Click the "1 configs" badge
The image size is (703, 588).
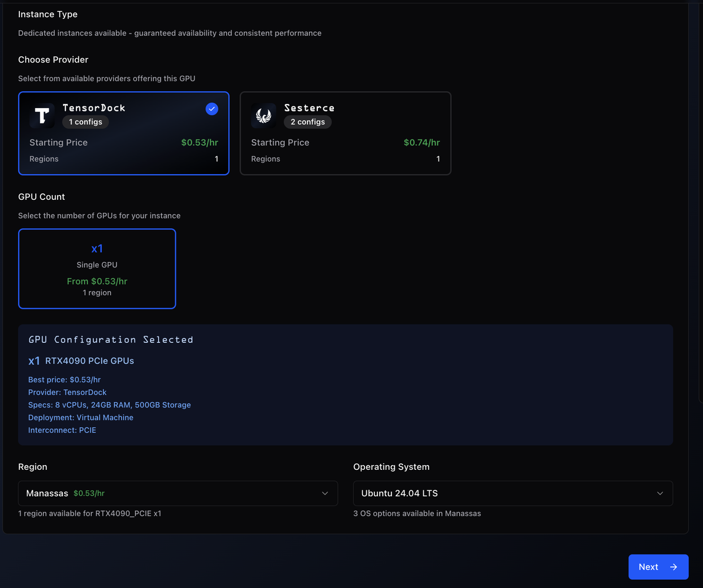pyautogui.click(x=85, y=122)
